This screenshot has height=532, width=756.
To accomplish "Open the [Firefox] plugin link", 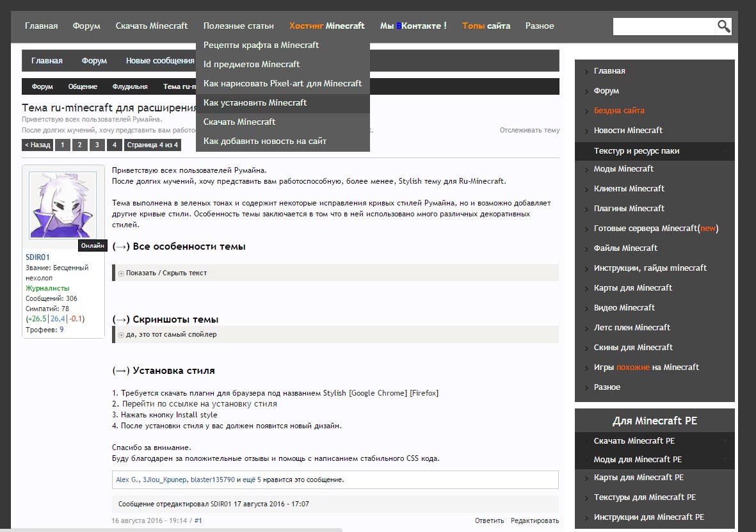I will click(424, 393).
